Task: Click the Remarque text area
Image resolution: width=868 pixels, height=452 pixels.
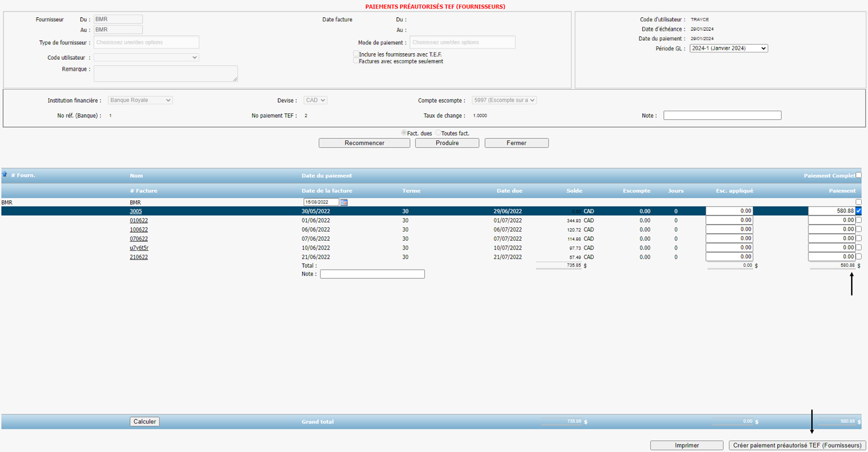Action: click(x=165, y=74)
